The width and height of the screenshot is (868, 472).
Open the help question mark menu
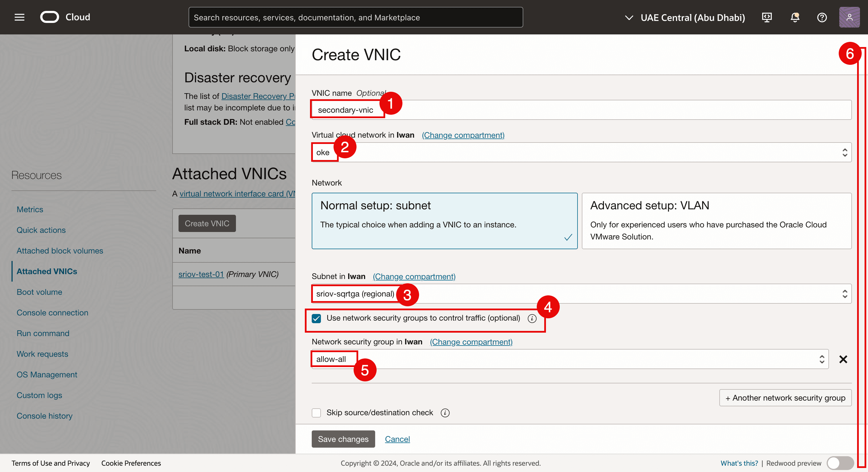click(x=822, y=17)
